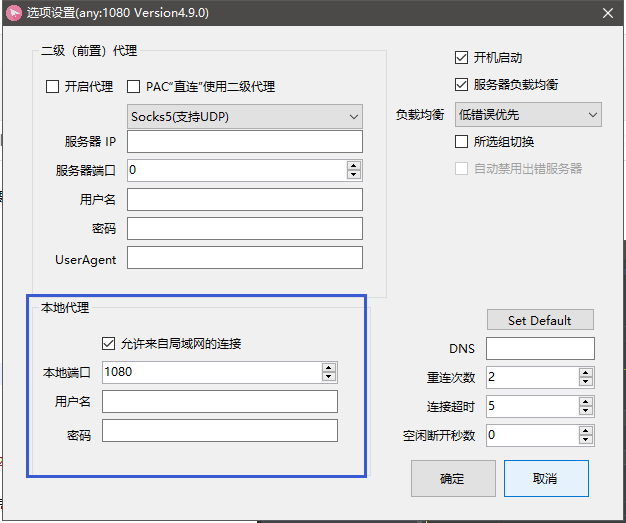Screen dimensions: 626x523
Task: Toggle PAC"直连"使用二级代理 checkbox
Action: 133,86
